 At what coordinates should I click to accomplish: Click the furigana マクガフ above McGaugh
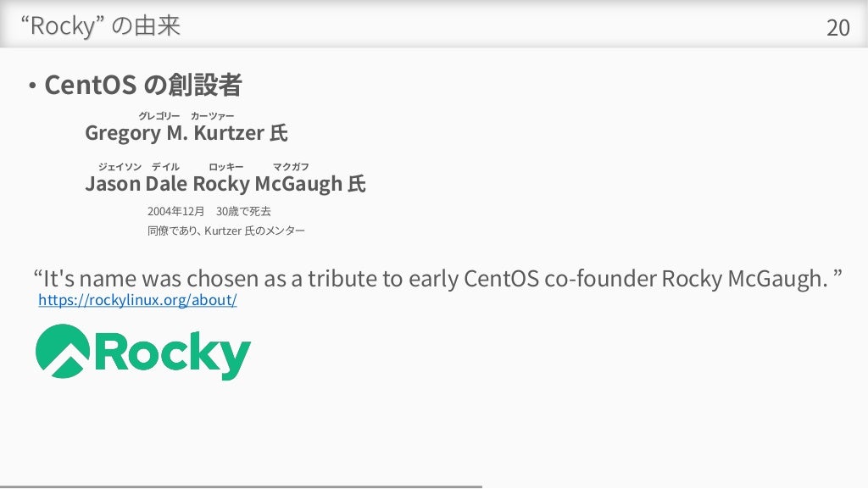pos(291,166)
